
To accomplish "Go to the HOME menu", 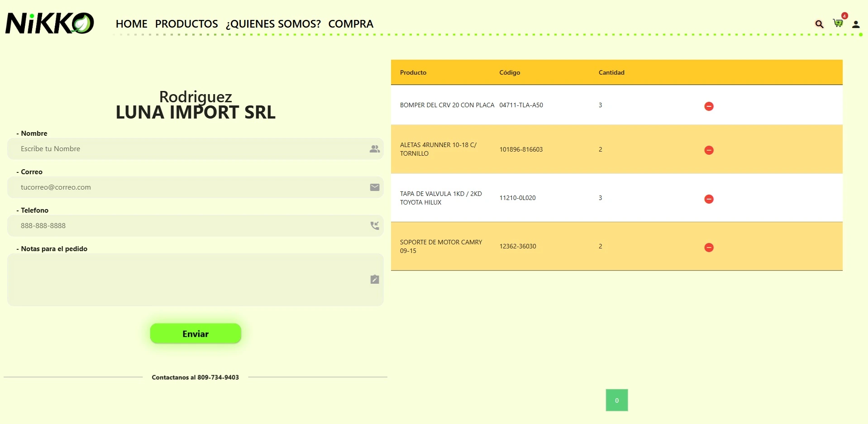I will point(131,24).
